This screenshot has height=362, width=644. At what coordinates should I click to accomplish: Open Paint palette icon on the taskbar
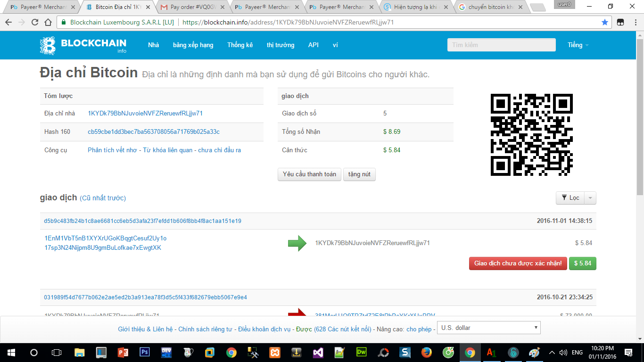pos(534,353)
